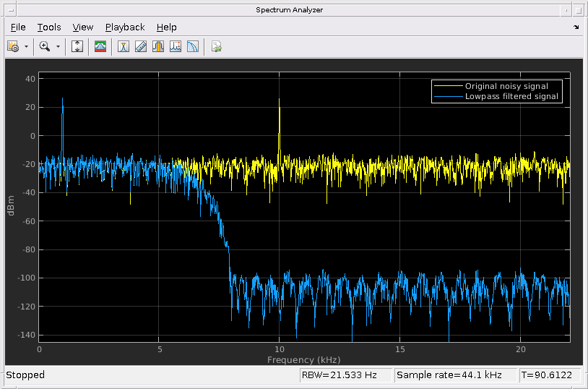
Task: Open the Tools menu
Action: click(49, 27)
